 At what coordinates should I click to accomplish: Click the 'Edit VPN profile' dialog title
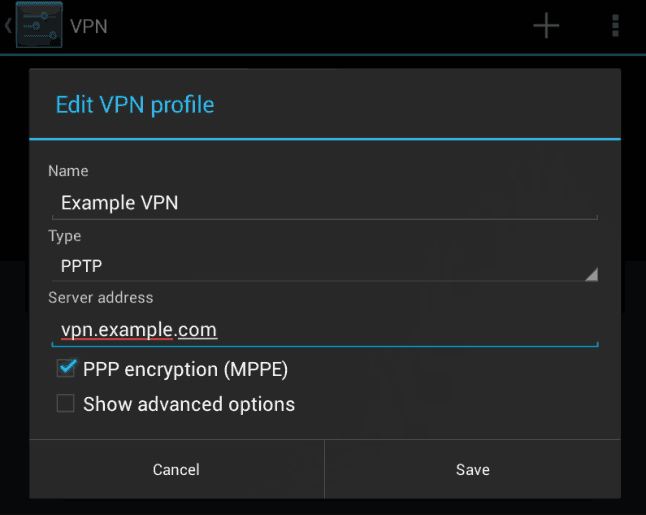pyautogui.click(x=135, y=105)
